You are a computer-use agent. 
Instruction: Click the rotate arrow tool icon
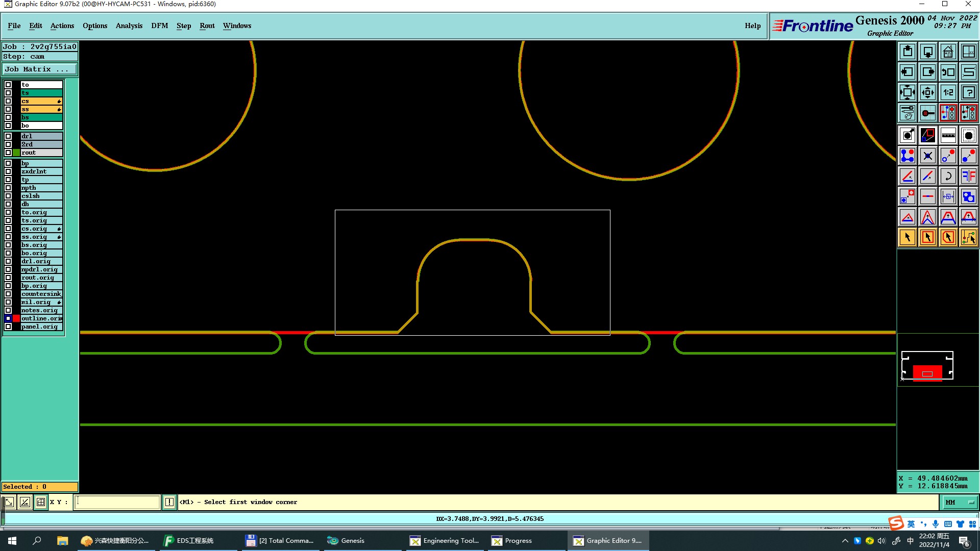(948, 176)
